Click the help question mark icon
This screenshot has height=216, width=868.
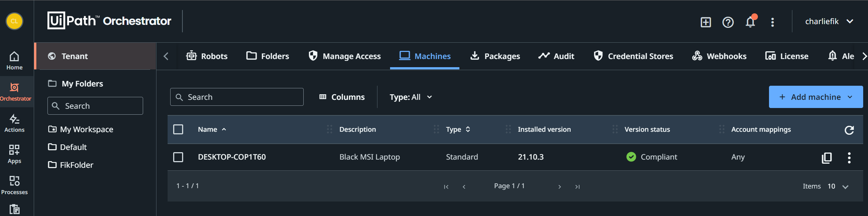[x=728, y=22]
